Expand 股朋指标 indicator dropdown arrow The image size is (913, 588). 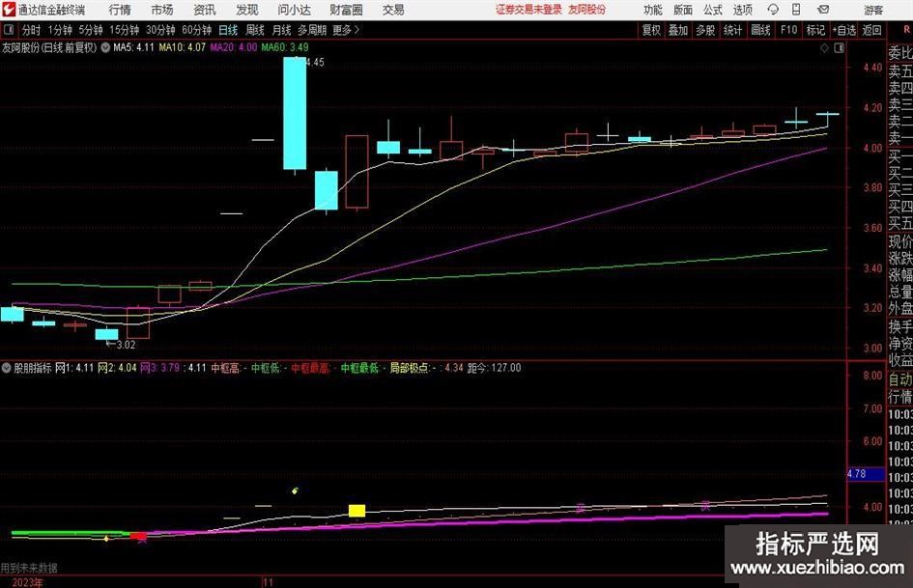click(x=7, y=368)
